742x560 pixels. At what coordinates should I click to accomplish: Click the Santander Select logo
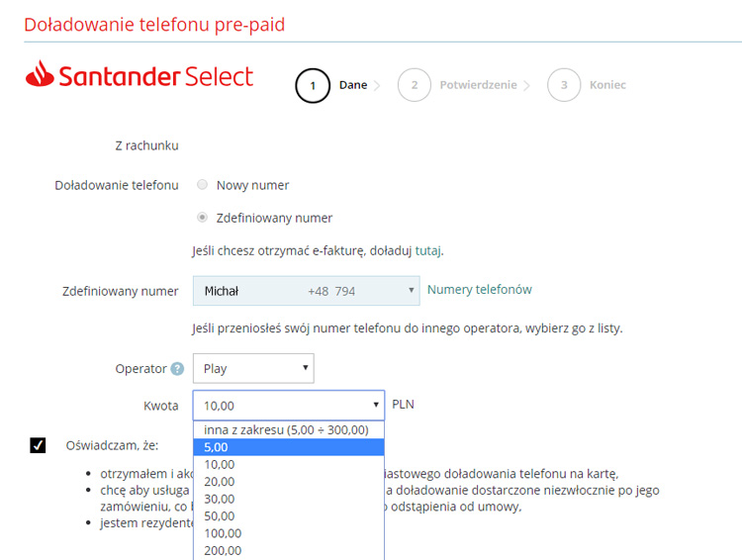(139, 76)
